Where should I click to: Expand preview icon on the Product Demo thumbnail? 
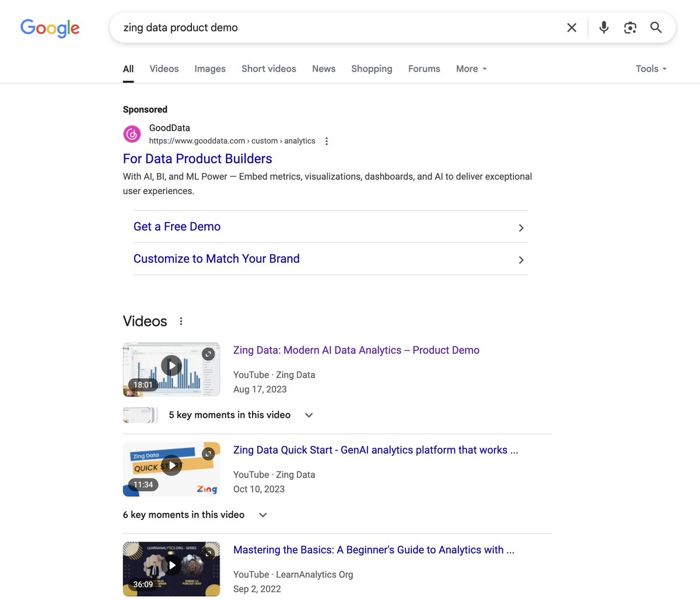coord(208,354)
